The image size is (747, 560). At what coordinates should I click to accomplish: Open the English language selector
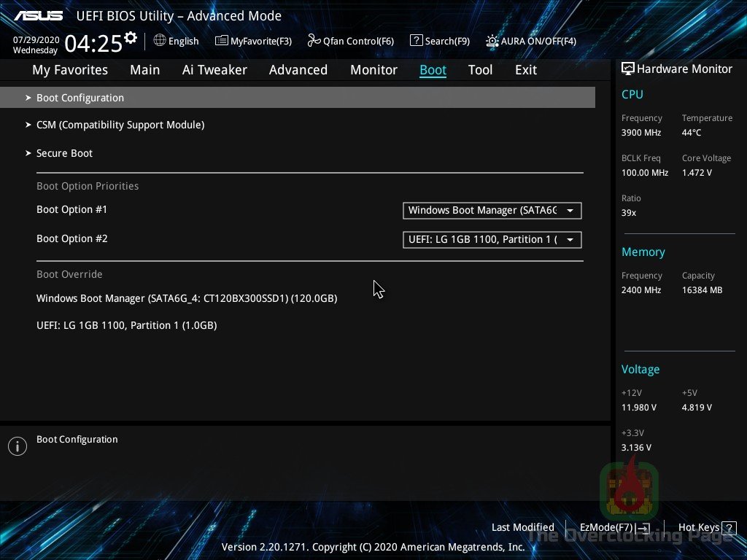(x=176, y=41)
